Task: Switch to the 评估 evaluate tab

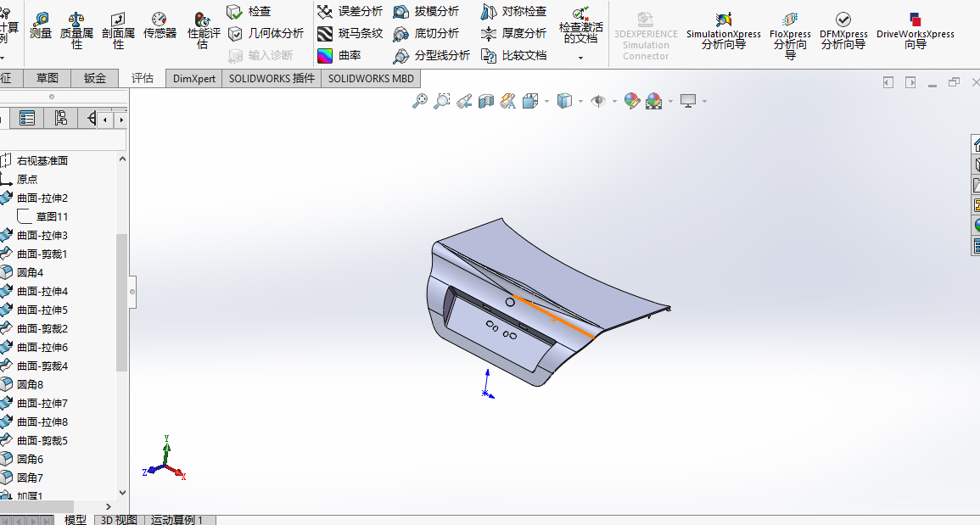Action: tap(143, 78)
